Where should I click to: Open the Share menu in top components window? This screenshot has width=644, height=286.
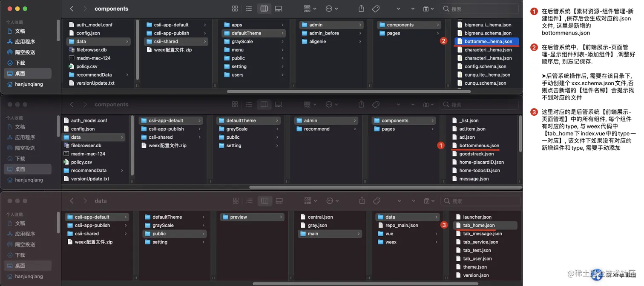pos(361,9)
